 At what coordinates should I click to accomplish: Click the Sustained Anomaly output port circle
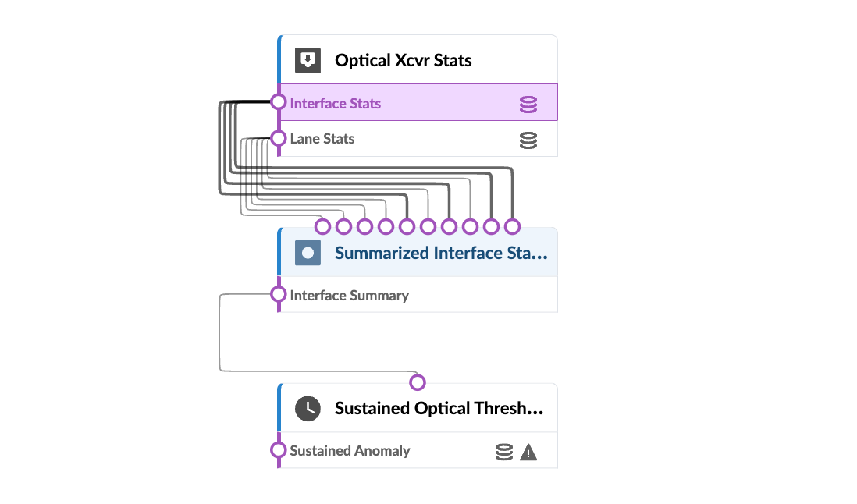point(279,450)
